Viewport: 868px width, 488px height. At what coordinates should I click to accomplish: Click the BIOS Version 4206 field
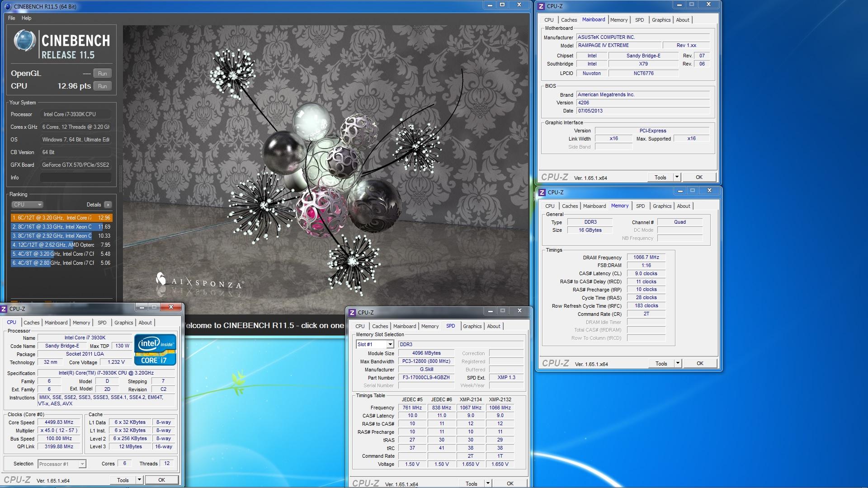tap(643, 103)
